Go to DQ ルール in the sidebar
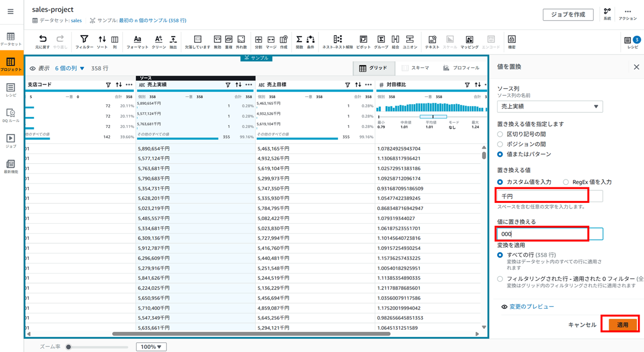644x352 pixels. coord(11,116)
